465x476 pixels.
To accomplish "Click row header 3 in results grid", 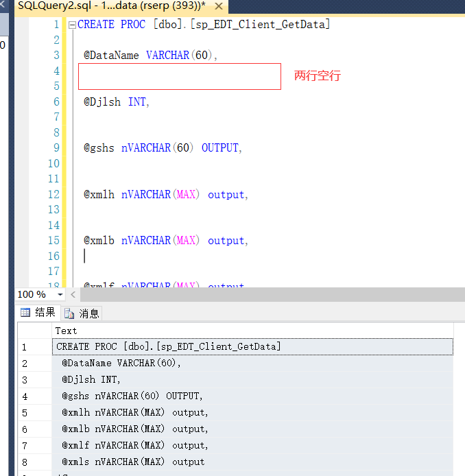I will 35,379.
